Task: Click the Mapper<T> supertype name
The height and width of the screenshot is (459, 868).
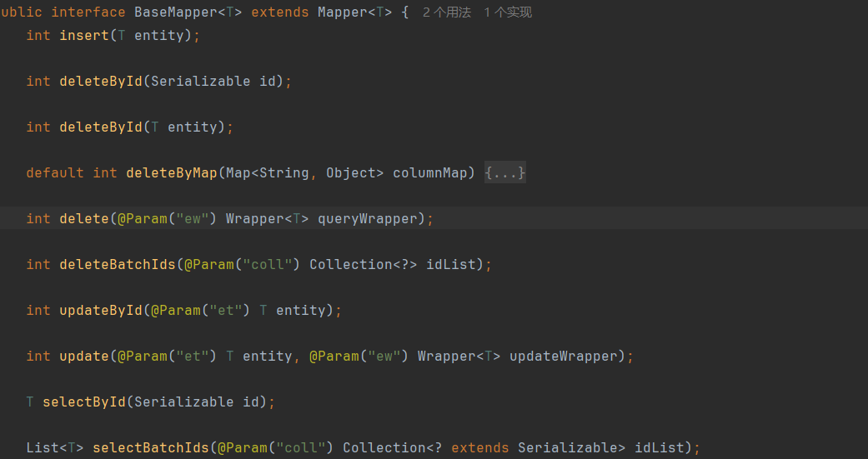Action: tap(355, 12)
